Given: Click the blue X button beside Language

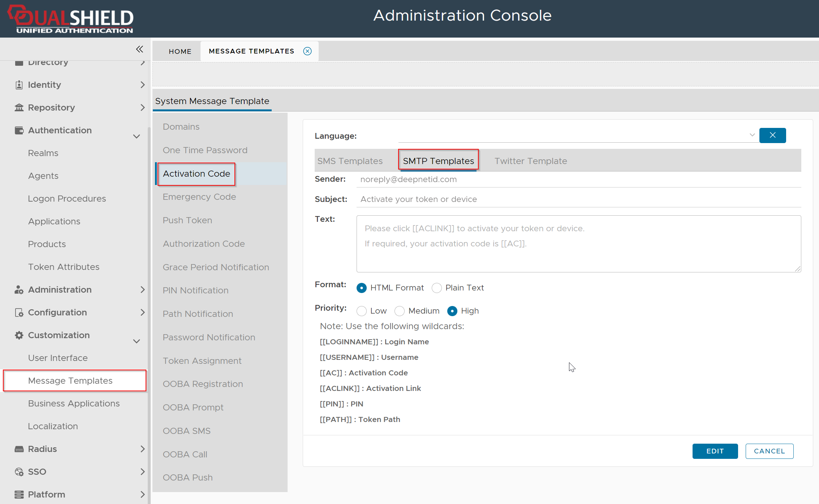Looking at the screenshot, I should coord(772,135).
